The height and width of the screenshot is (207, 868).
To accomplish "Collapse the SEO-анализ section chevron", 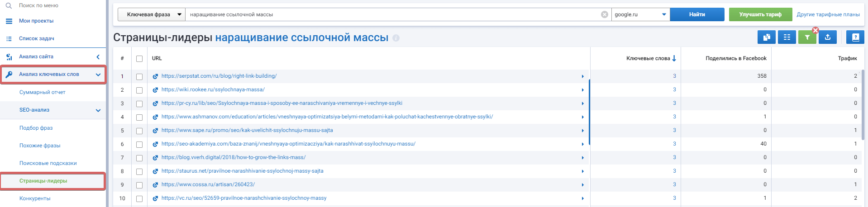I will tap(98, 110).
